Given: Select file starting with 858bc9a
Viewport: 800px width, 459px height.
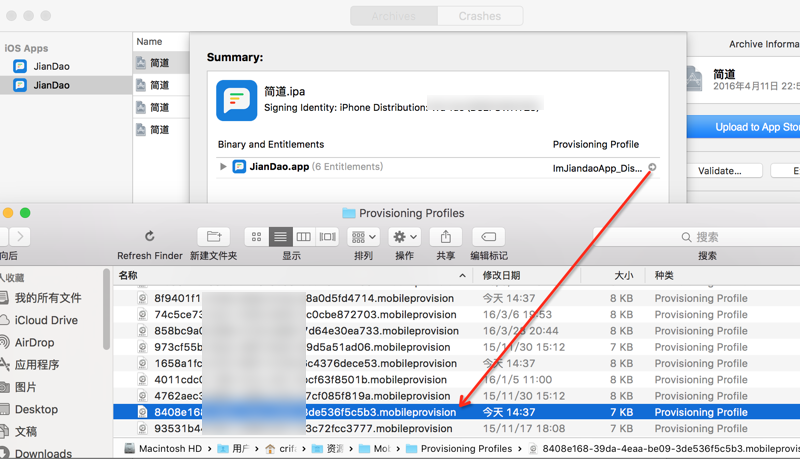Looking at the screenshot, I should click(457, 331).
